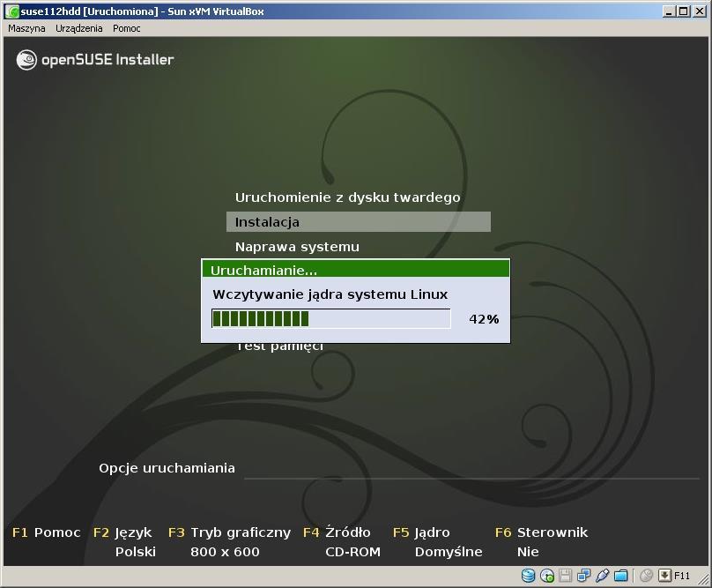Open the Urządzenia menu
Image resolution: width=712 pixels, height=588 pixels.
coord(79,28)
